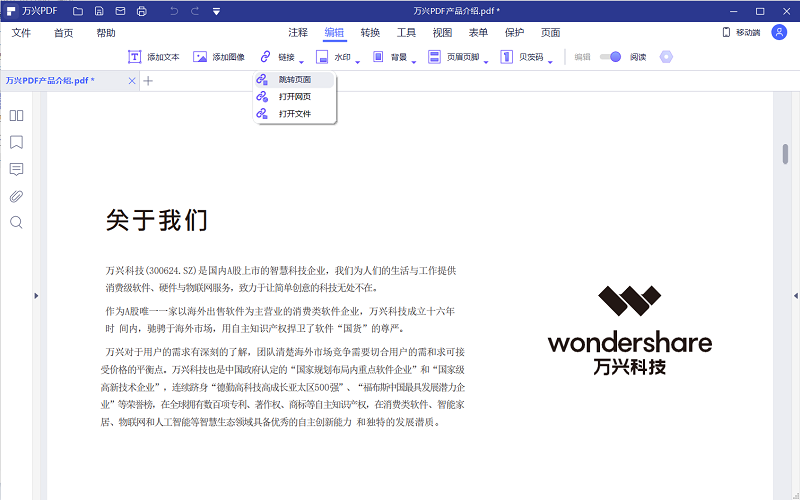Click the print icon in title bar
This screenshot has height=500, width=800.
(141, 11)
